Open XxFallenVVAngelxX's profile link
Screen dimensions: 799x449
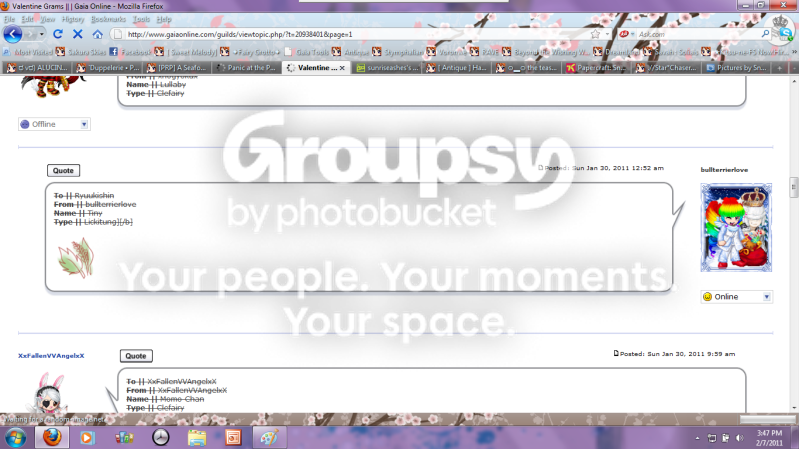(x=51, y=356)
